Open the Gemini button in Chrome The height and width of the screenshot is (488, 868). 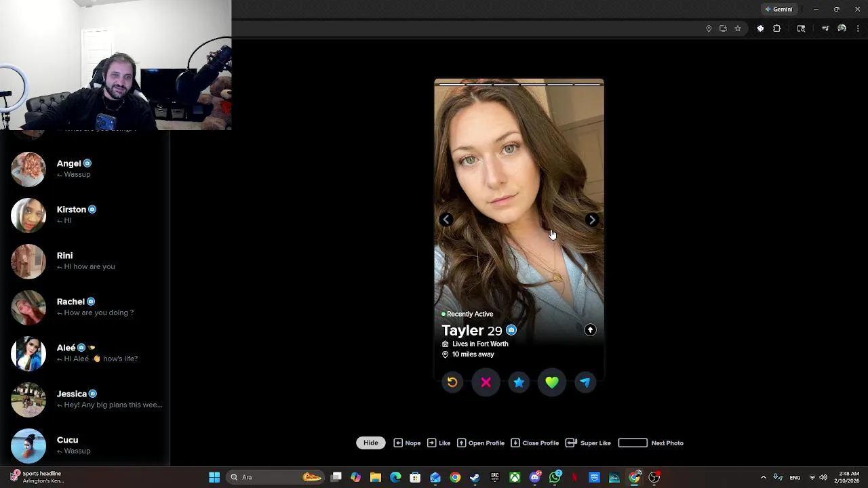[778, 9]
